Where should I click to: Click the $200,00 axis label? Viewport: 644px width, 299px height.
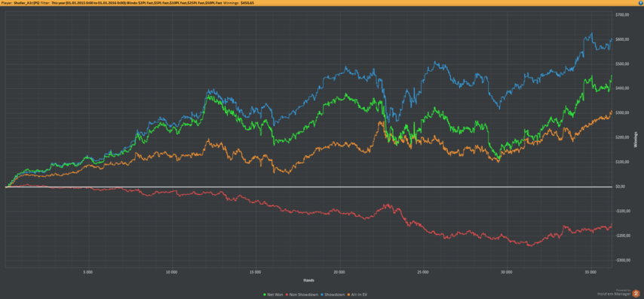click(x=622, y=137)
